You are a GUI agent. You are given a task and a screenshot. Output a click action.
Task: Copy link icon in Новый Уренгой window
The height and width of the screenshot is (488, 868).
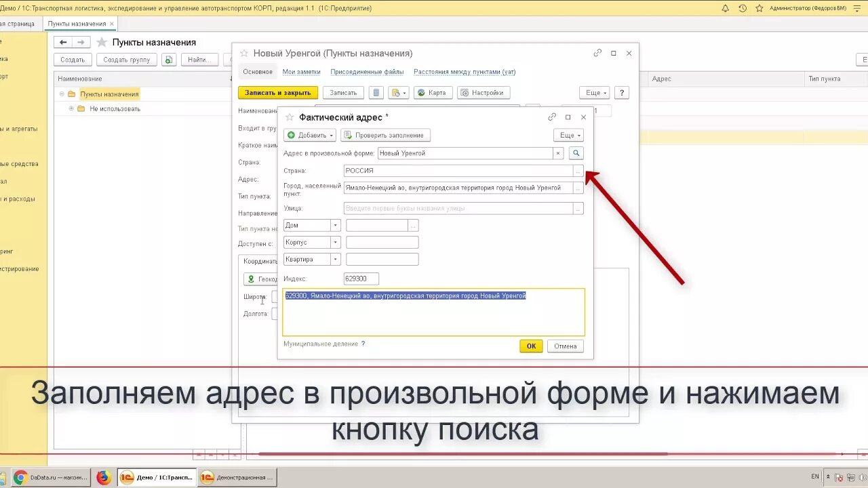tap(597, 53)
